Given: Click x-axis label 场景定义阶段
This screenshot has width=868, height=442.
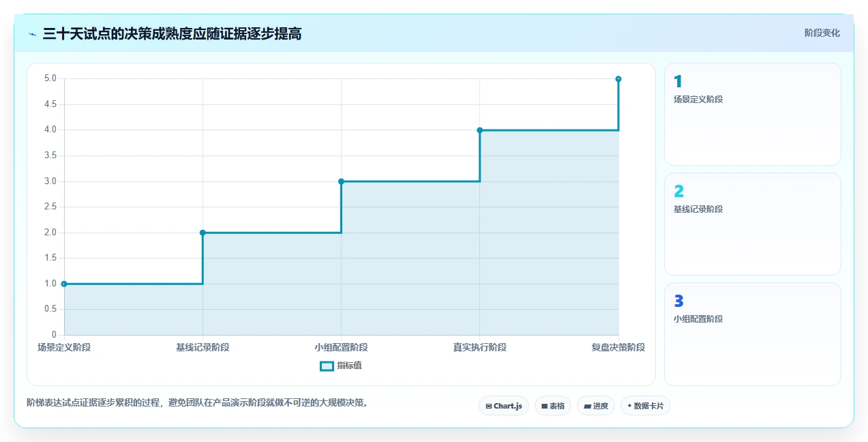Looking at the screenshot, I should pyautogui.click(x=64, y=347).
